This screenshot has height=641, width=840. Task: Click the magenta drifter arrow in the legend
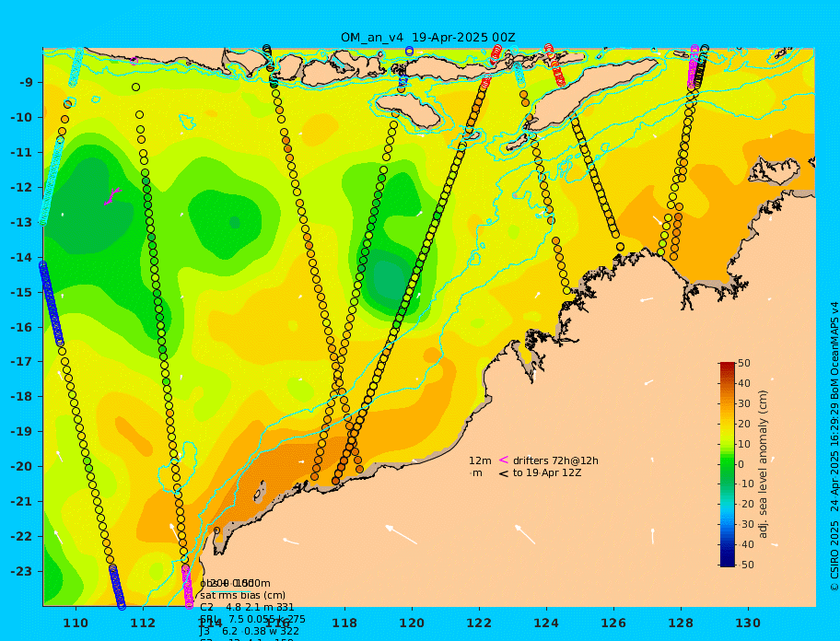coord(504,460)
